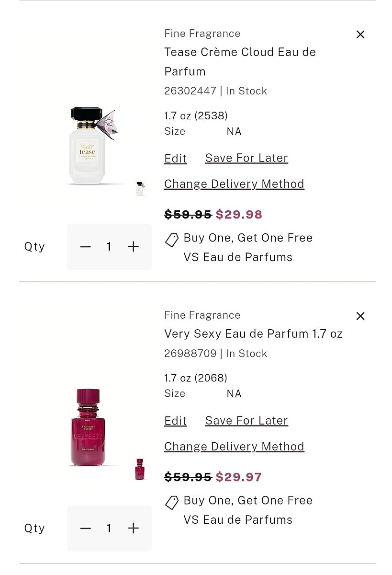Save Tease Crème Cloud for later

(246, 158)
